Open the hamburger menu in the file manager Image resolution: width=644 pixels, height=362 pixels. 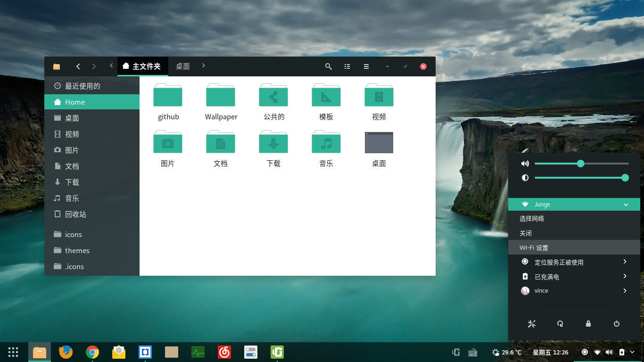(x=366, y=66)
